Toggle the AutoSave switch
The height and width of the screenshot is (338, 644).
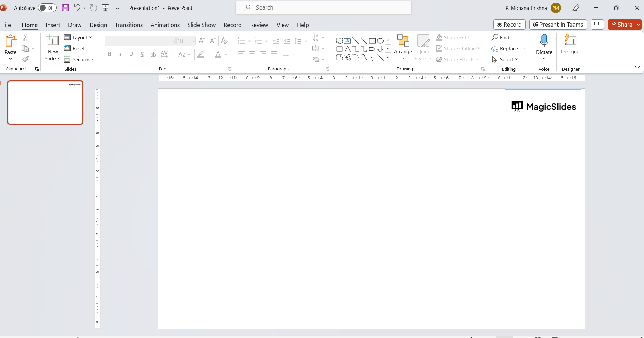47,8
